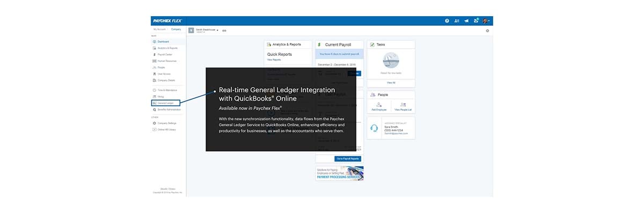Follow the View Reports link

pos(274,60)
